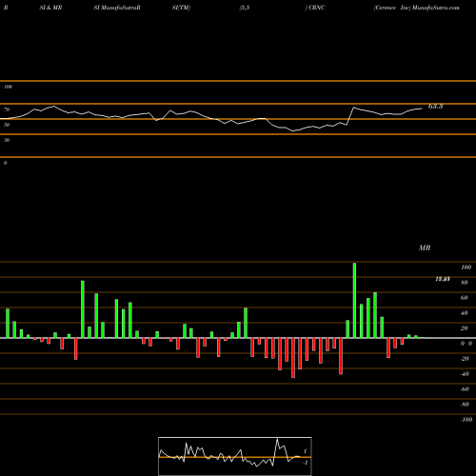The image size is (476, 476).
Task: Click the standalone MR label above histogram
Action: pos(425,248)
